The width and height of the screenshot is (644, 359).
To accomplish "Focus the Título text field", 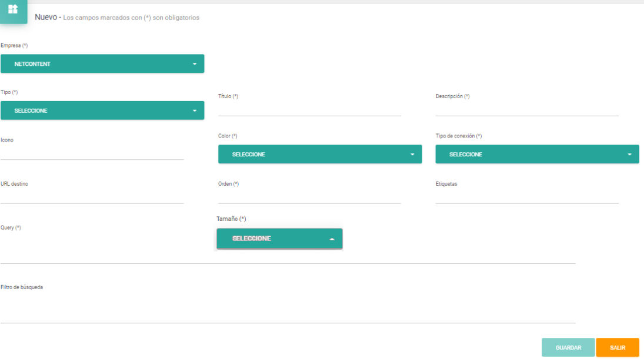I will (x=309, y=109).
